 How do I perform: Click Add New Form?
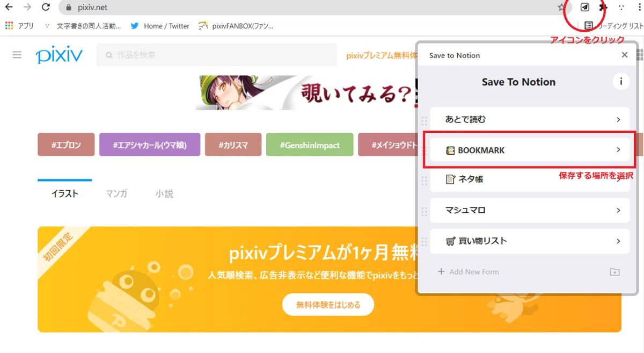click(469, 272)
